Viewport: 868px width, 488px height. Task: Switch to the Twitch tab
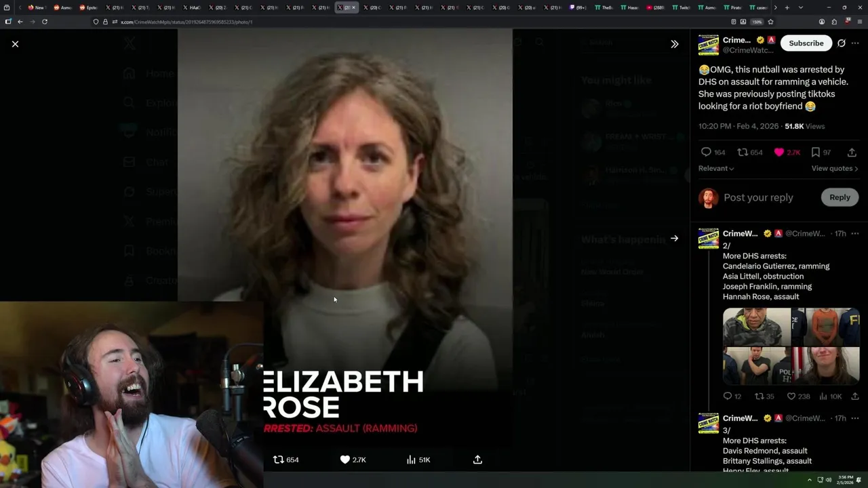pos(681,7)
